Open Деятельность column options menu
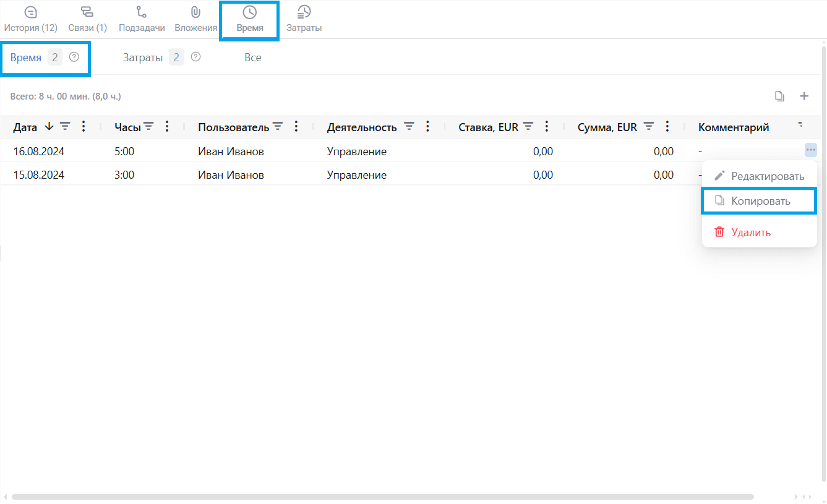This screenshot has height=504, width=827. pos(427,127)
